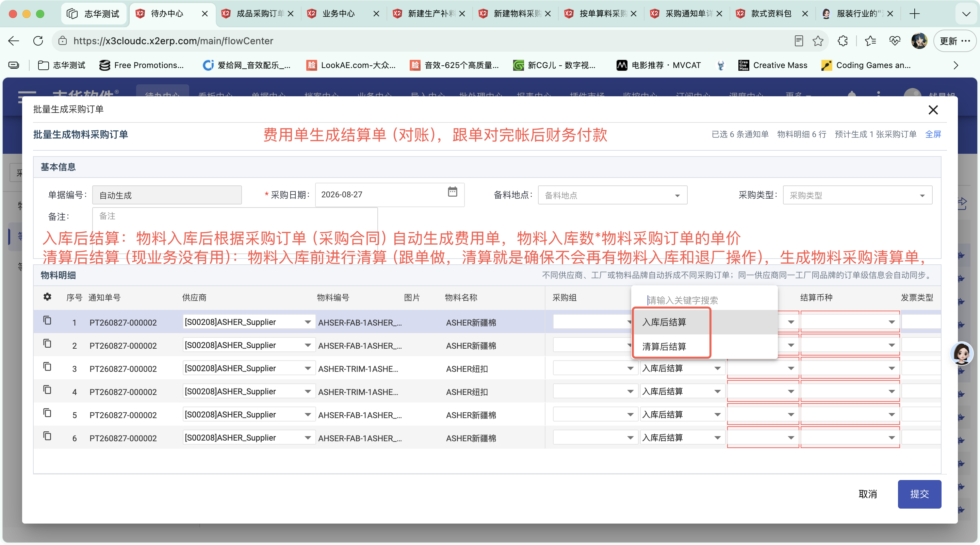980x545 pixels.
Task: Click the 全屏 link
Action: [x=933, y=134]
